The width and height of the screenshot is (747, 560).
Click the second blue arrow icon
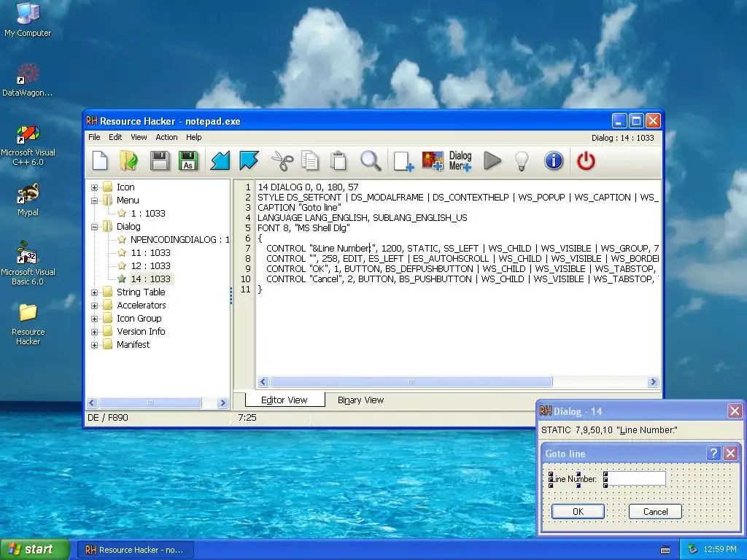[249, 160]
